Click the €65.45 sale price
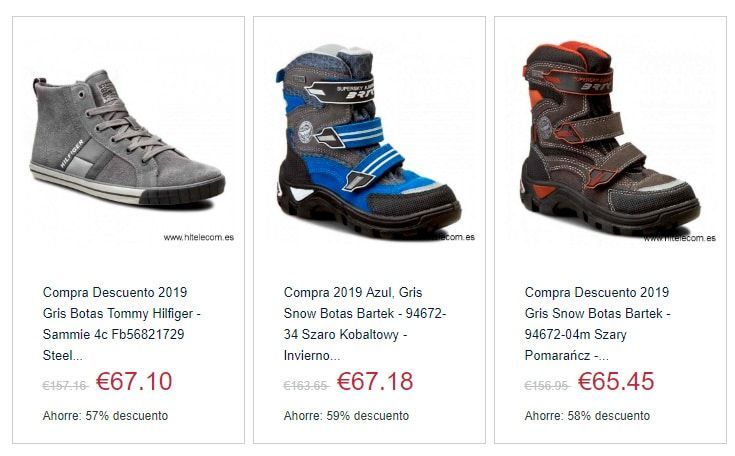This screenshot has height=456, width=735. [616, 381]
